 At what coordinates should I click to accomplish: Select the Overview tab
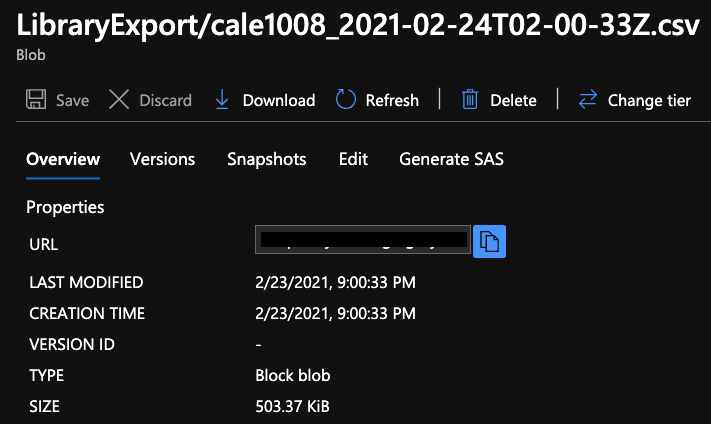(63, 159)
